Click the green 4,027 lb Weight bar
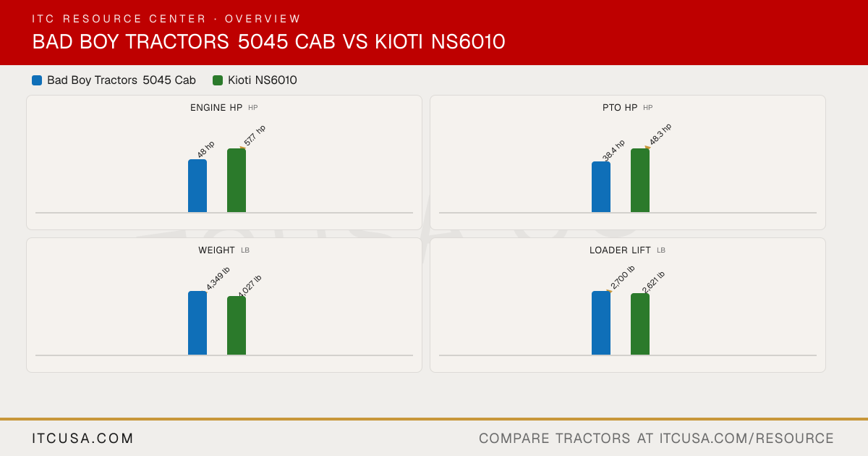Screen dimensions: 868x456 tap(237, 326)
